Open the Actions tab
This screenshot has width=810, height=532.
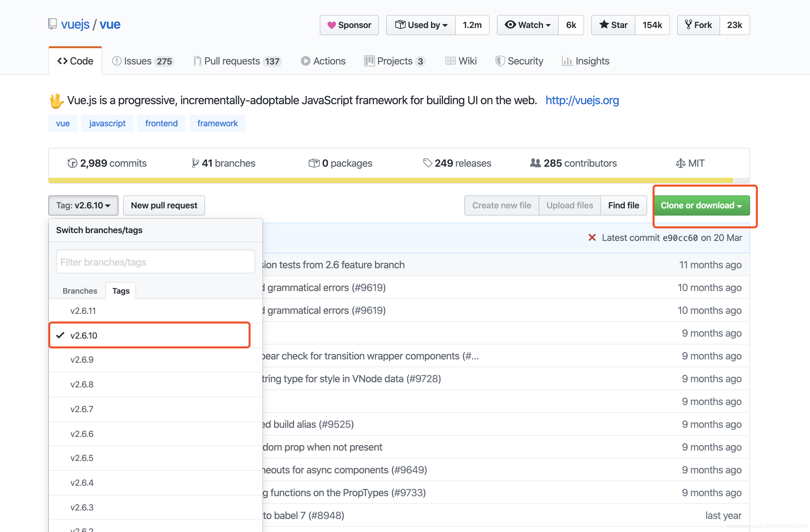click(x=323, y=61)
